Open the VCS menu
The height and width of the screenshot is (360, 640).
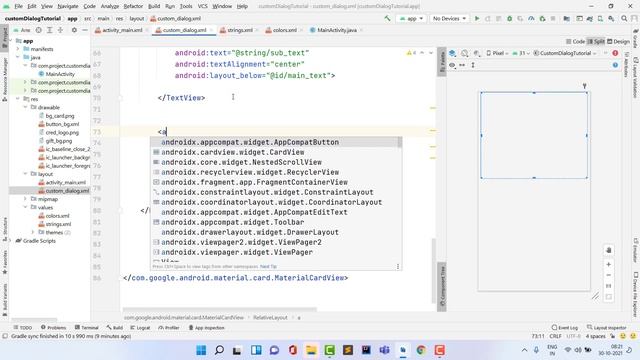[x=202, y=6]
